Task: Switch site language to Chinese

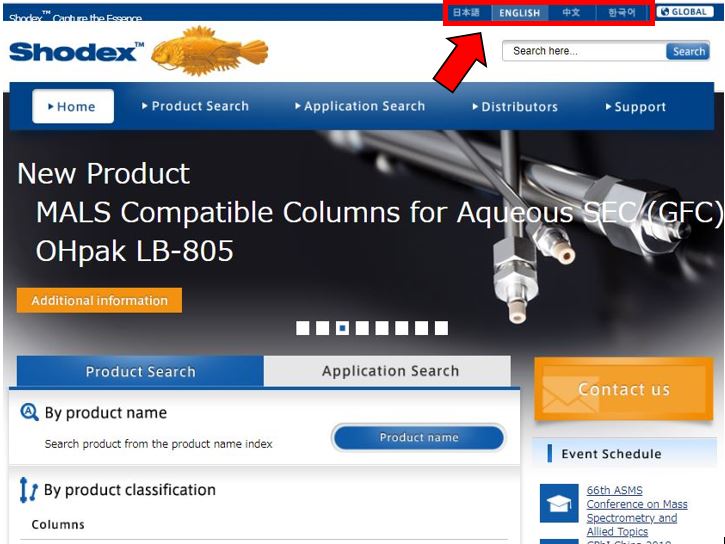Action: tap(571, 12)
